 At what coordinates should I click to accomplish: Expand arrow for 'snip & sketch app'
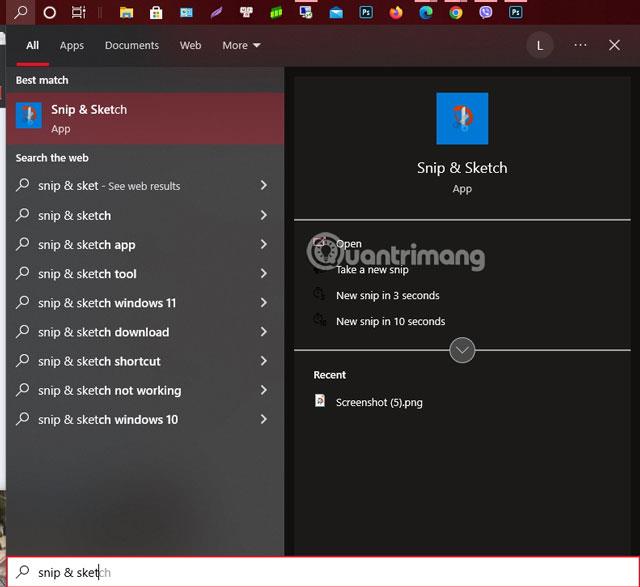pyautogui.click(x=264, y=245)
